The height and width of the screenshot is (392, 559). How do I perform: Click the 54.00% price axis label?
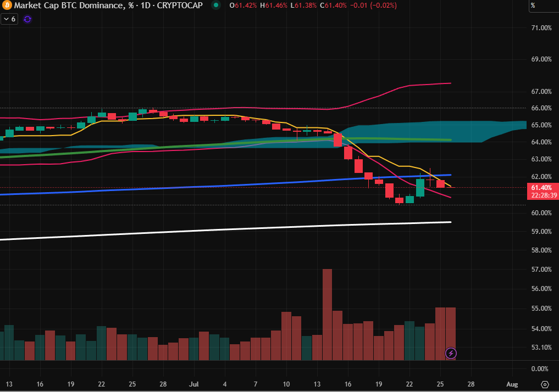(541, 329)
